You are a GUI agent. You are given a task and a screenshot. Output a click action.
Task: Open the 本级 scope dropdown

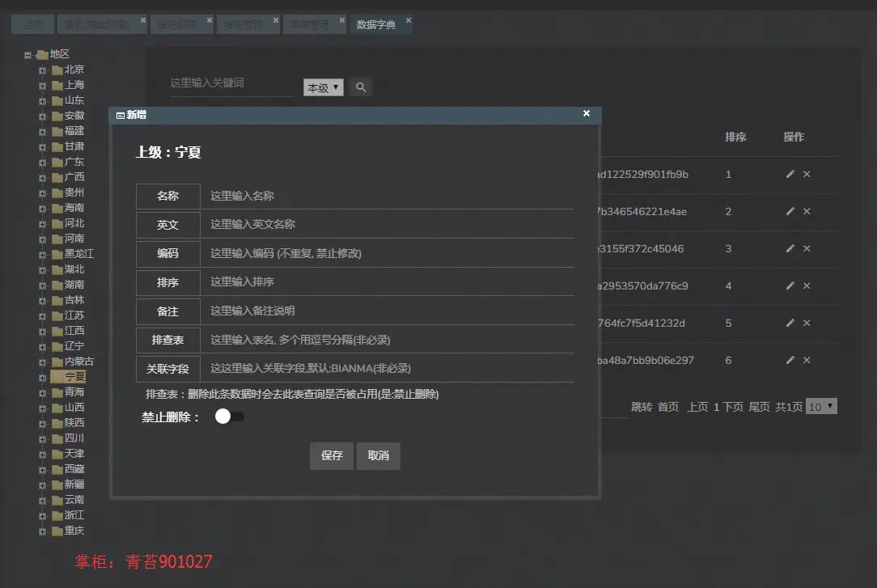click(x=324, y=87)
